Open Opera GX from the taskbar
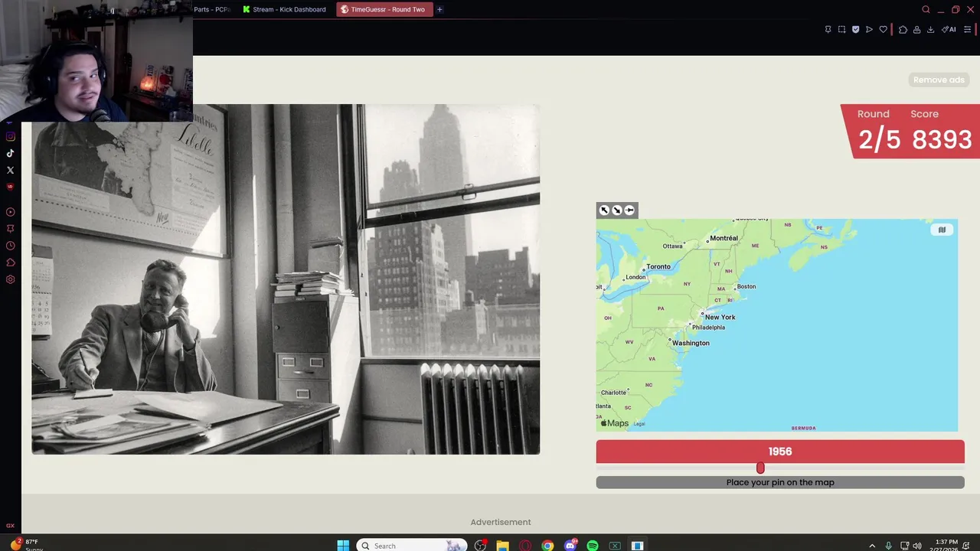Screen dimensions: 980x551 click(525, 546)
